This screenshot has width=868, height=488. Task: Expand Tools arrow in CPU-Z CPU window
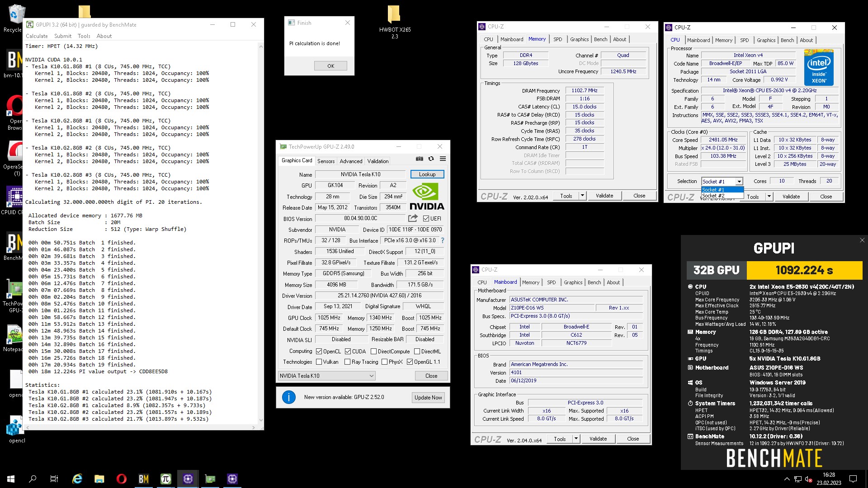pos(769,197)
